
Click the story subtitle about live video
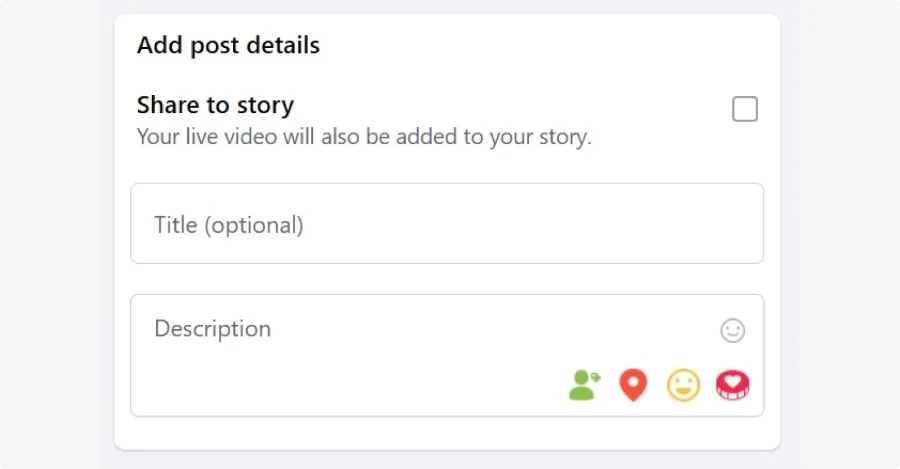364,136
